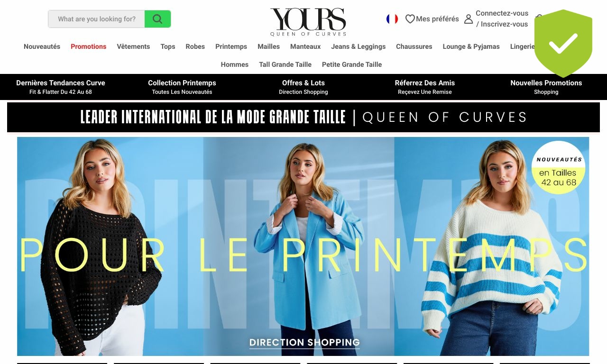The width and height of the screenshot is (607, 364).
Task: Open the Promotions menu item
Action: point(88,46)
